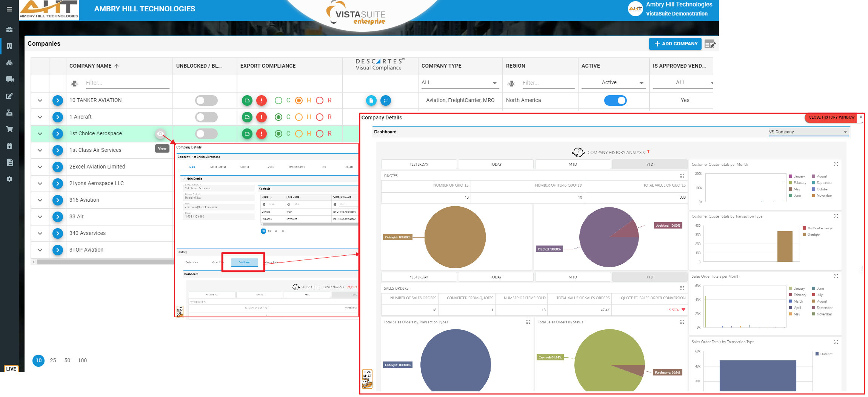This screenshot has width=868, height=397.
Task: Select the R radio for 1 Aircraft
Action: point(320,117)
